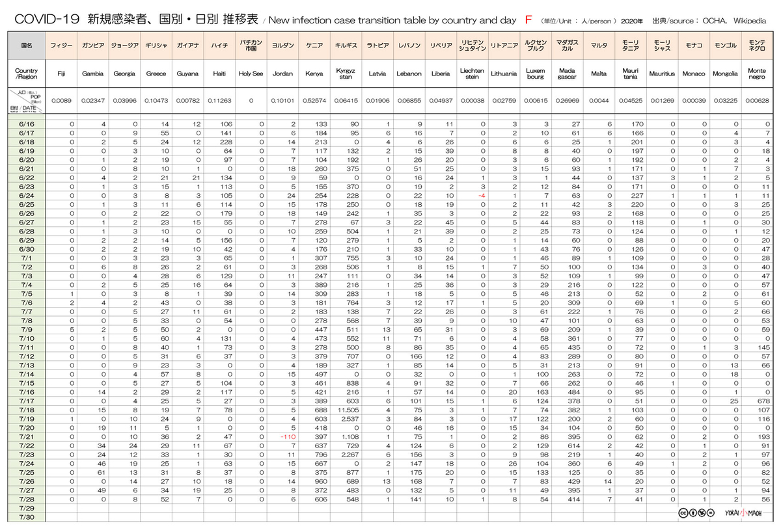Select the 'Haiti' column header
Viewport: 781px width, 532px height.
[x=219, y=73]
